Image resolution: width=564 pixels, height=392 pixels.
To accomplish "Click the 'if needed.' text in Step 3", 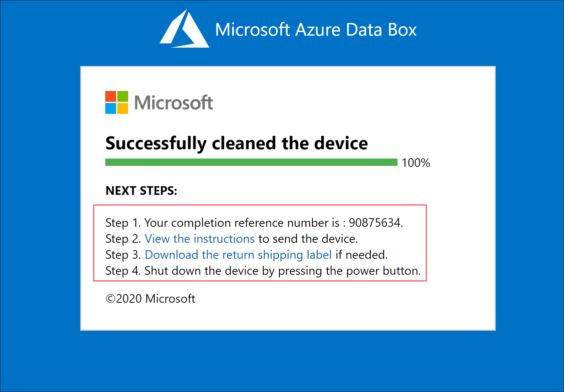I will [362, 255].
